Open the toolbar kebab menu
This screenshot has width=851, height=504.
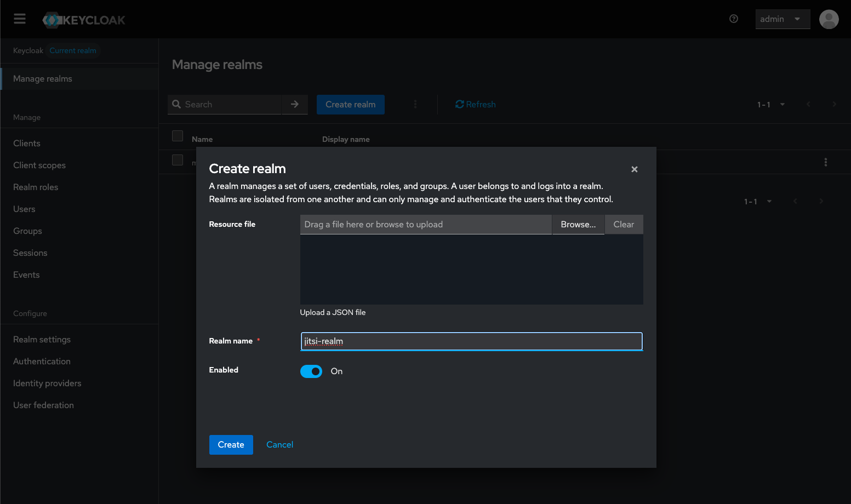click(415, 104)
